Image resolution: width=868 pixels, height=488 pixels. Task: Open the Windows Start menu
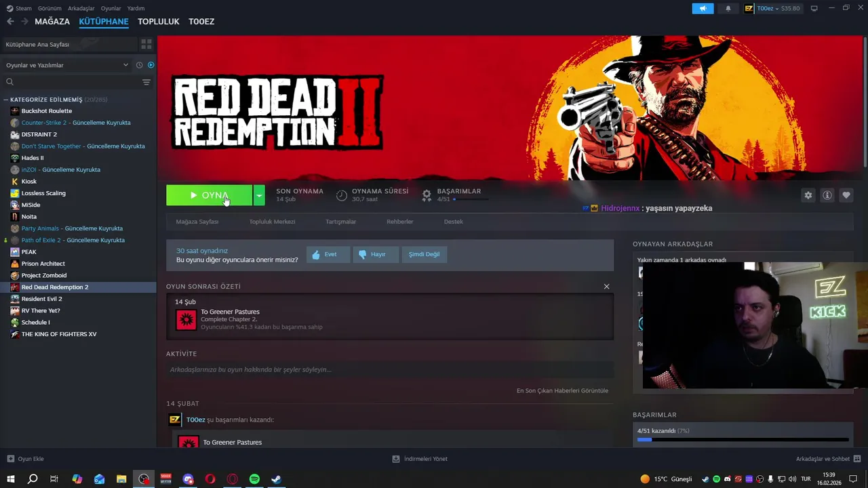(x=11, y=479)
